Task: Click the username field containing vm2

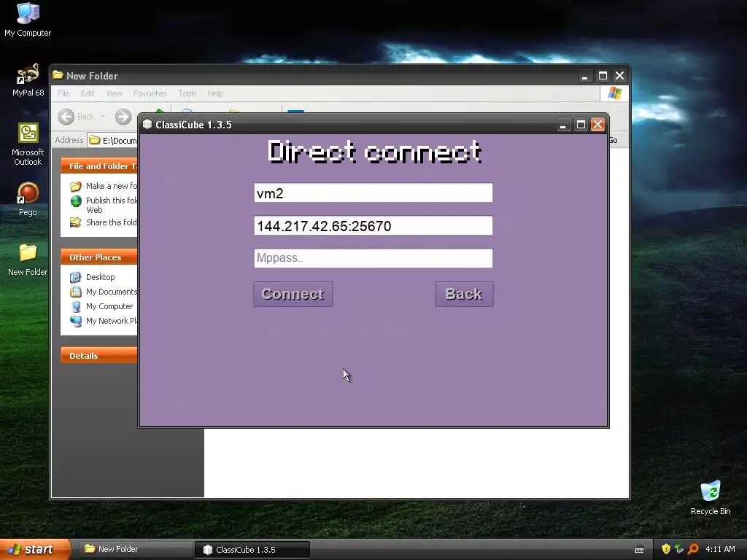Action: pos(373,192)
